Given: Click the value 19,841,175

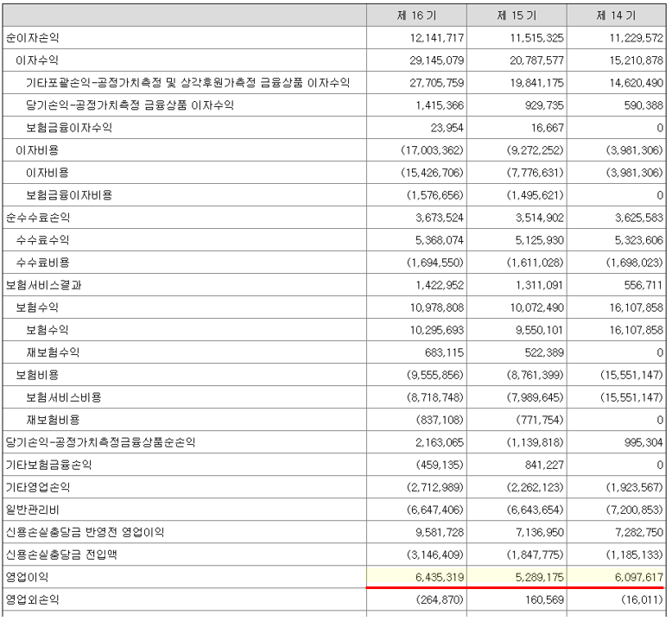Looking at the screenshot, I should pyautogui.click(x=536, y=83).
